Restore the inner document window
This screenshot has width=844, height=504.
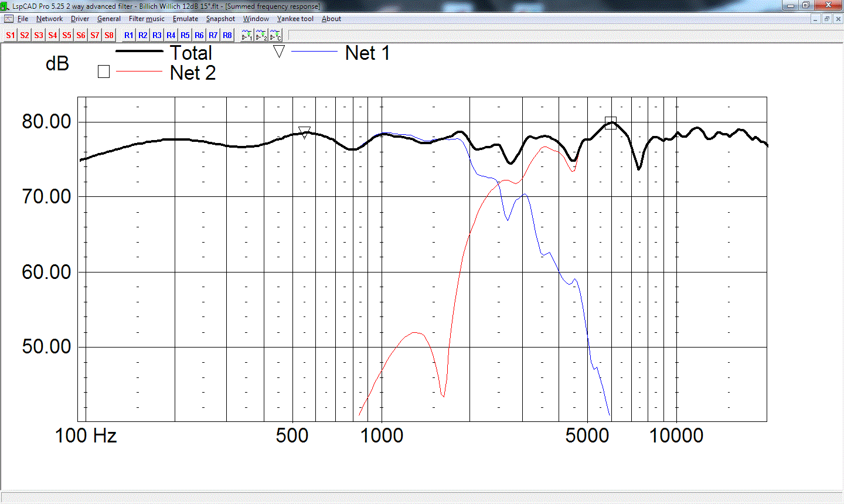(x=826, y=19)
